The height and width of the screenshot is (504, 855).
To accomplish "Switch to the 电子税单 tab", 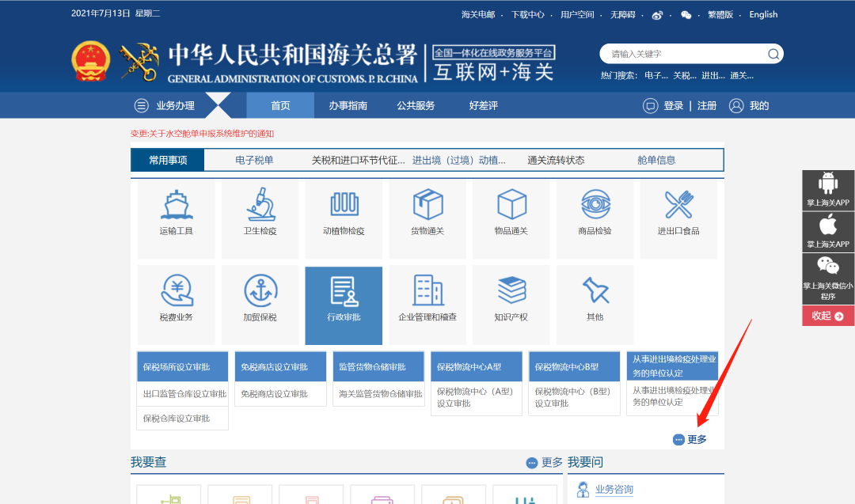I will pos(254,160).
